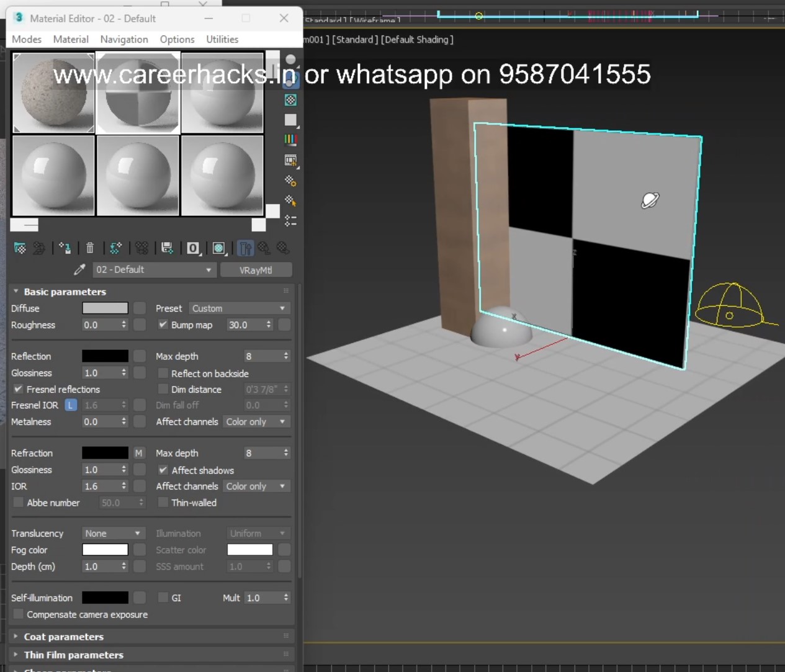Click the Video Color Check icon
785x672 pixels.
coord(290,140)
